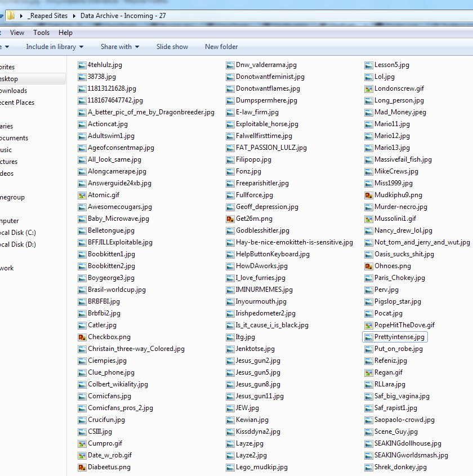
Task: Select the Actioncat.jpg file icon
Action: point(82,124)
